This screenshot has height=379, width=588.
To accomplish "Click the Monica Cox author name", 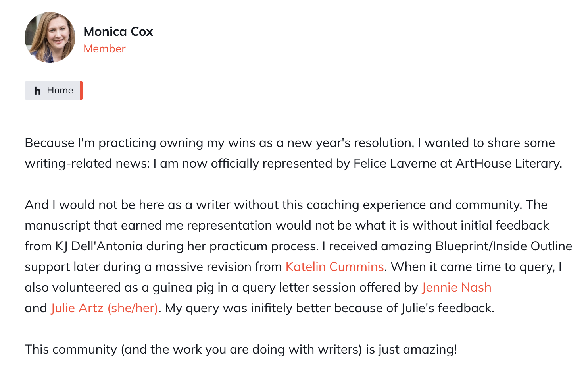I will tap(118, 31).
